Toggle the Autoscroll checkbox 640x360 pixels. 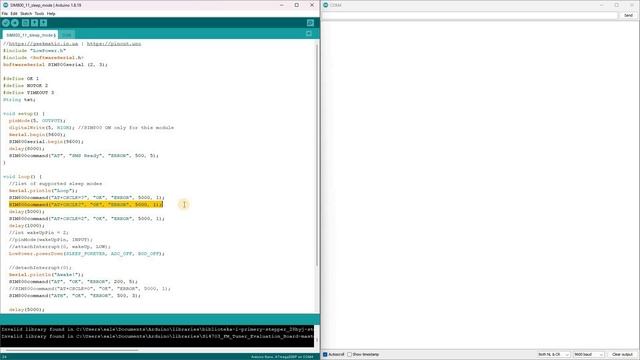tap(325, 354)
